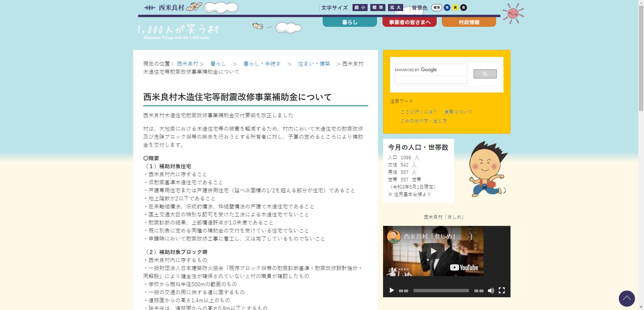The width and height of the screenshot is (644, 310).
Task: Click the Google search magnifier icon
Action: (485, 74)
